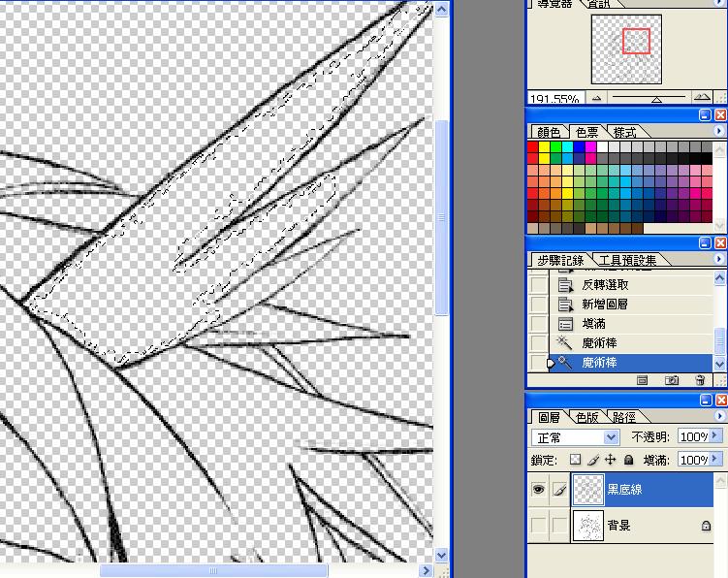Switch to the 色版 channels tab
Screen dimensions: 728x578
tap(587, 417)
